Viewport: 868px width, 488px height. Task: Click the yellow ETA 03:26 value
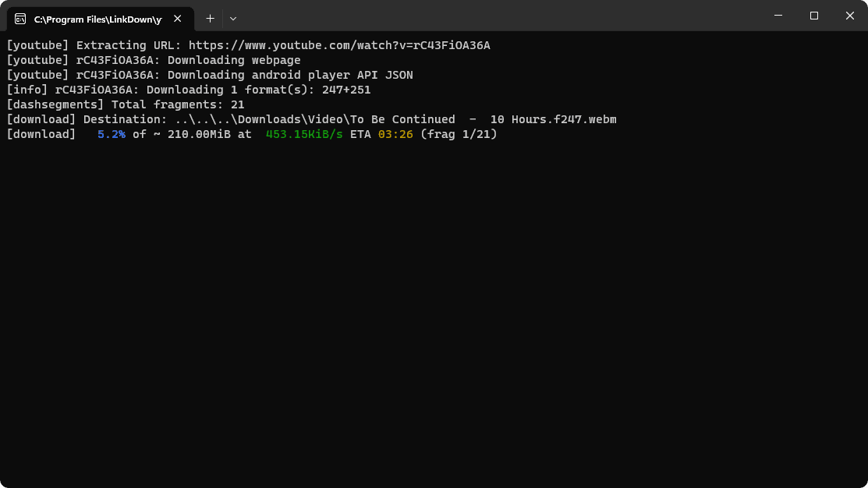395,135
